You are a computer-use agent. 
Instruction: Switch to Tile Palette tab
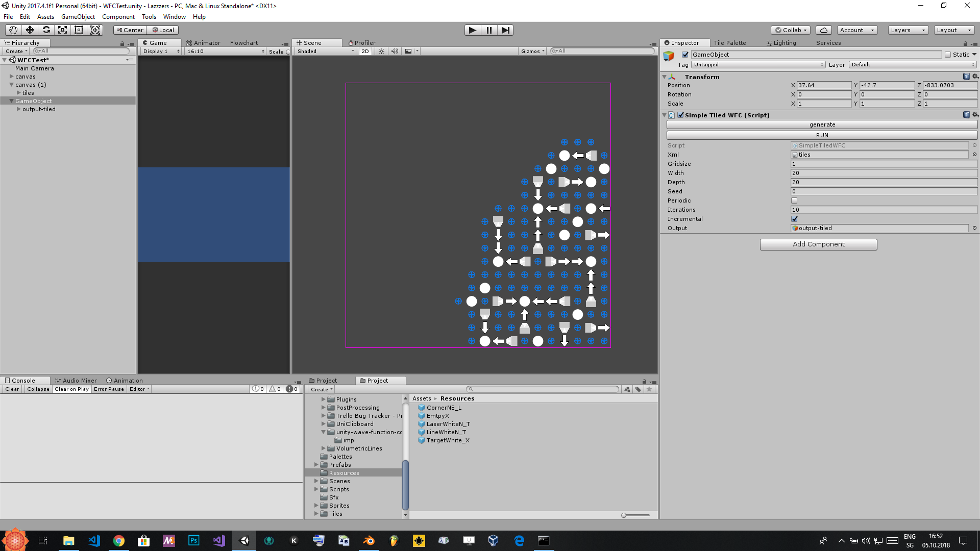point(730,43)
